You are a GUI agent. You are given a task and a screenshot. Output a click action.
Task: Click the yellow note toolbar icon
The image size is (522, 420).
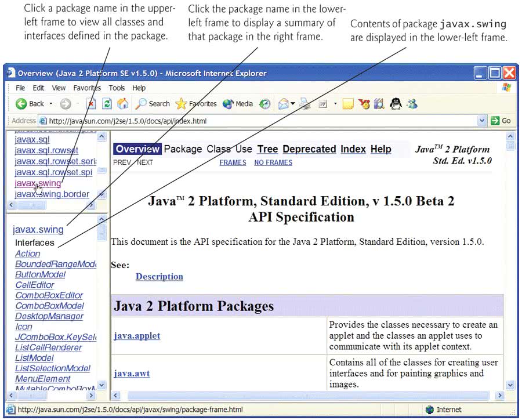click(x=348, y=104)
